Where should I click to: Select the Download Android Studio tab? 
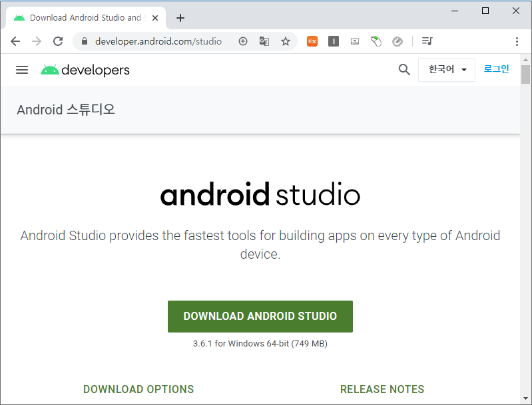(x=85, y=18)
